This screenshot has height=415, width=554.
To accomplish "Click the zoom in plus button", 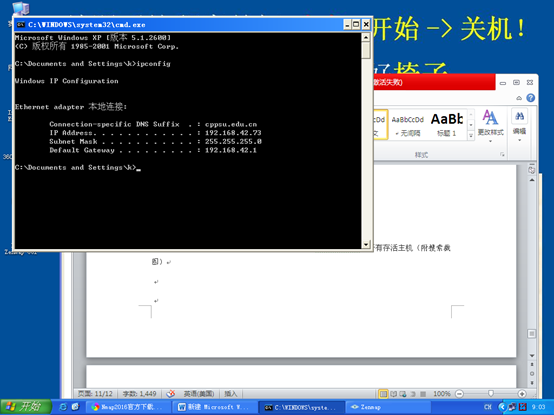I will pyautogui.click(x=522, y=393).
